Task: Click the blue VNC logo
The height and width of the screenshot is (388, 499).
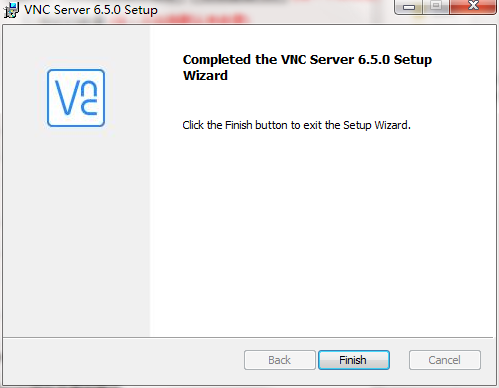Action: [x=76, y=98]
